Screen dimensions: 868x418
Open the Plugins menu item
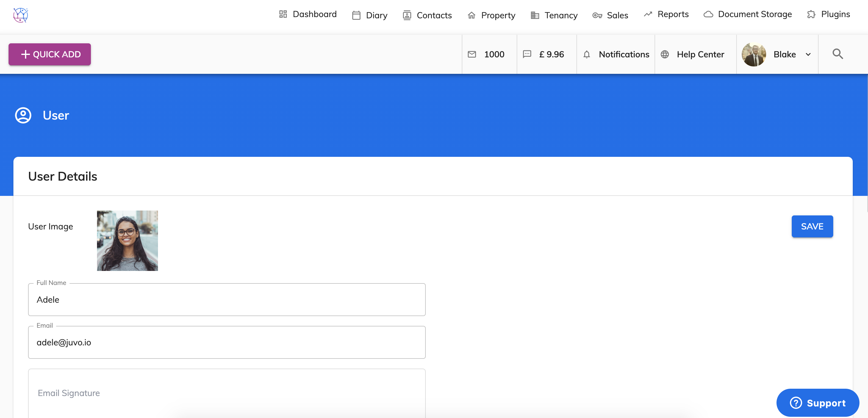coord(828,14)
